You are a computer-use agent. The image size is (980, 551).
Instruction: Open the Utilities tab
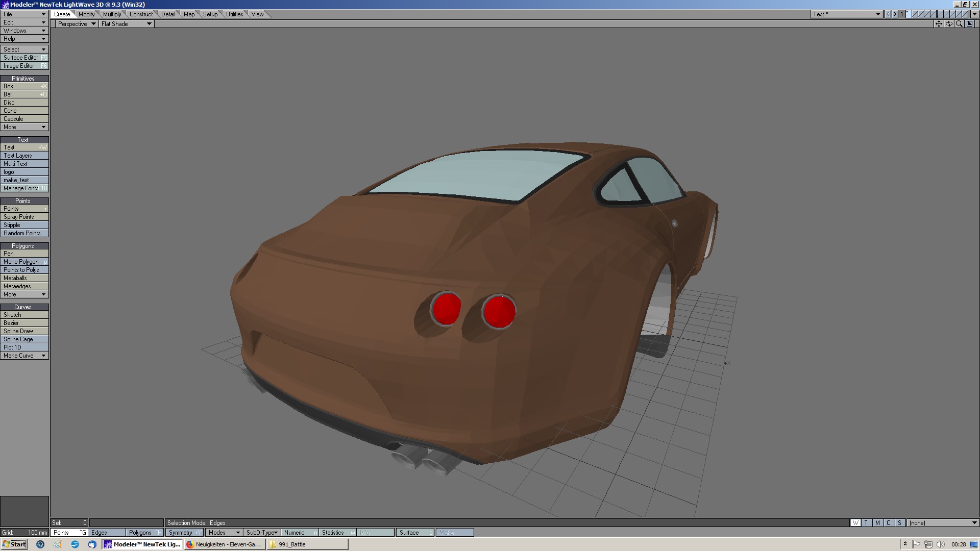point(234,14)
